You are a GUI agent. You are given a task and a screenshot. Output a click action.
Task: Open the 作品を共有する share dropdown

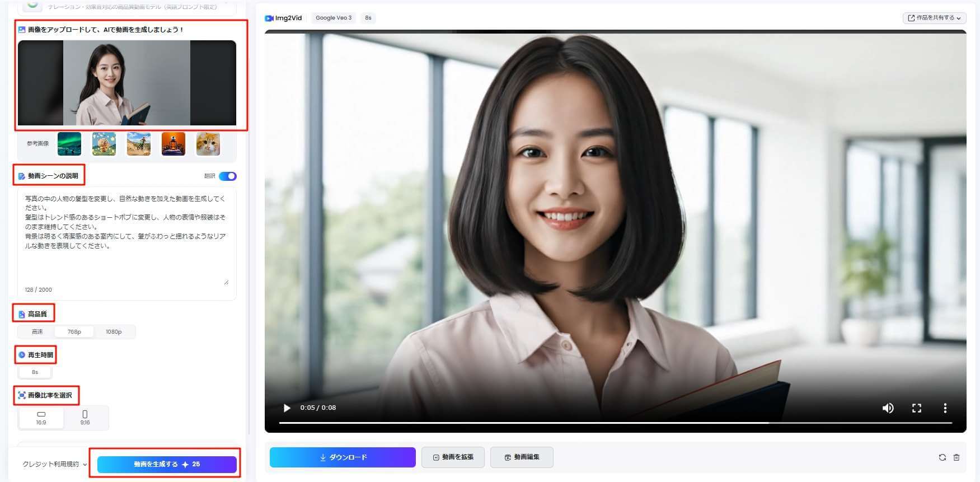pos(934,18)
